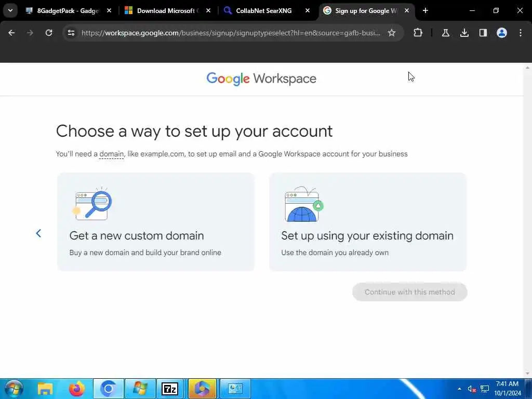This screenshot has height=399, width=532.
Task: Close the Download Microsoft tab
Action: point(208,11)
